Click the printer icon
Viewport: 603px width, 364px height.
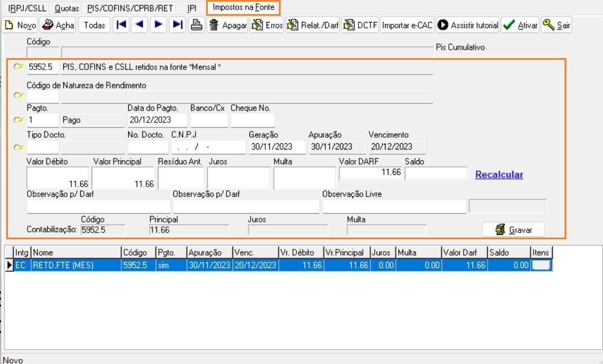click(x=196, y=25)
